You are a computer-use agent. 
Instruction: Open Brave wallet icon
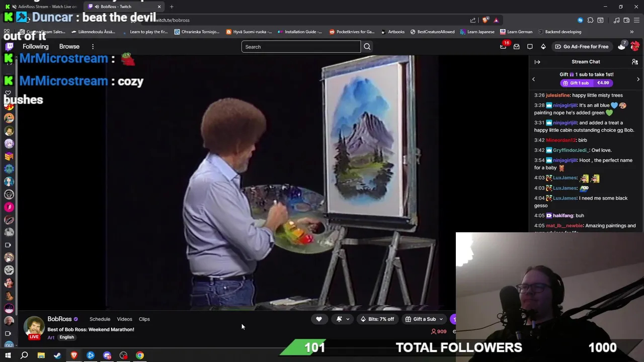(626, 20)
